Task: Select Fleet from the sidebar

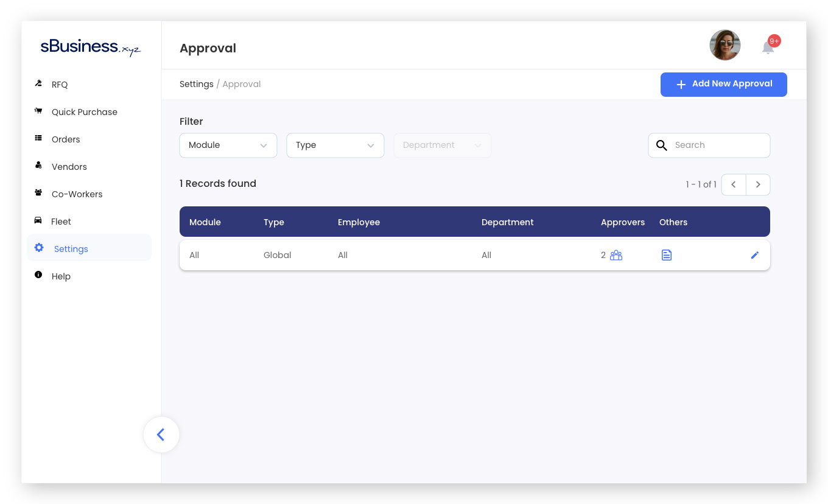Action: tap(61, 222)
